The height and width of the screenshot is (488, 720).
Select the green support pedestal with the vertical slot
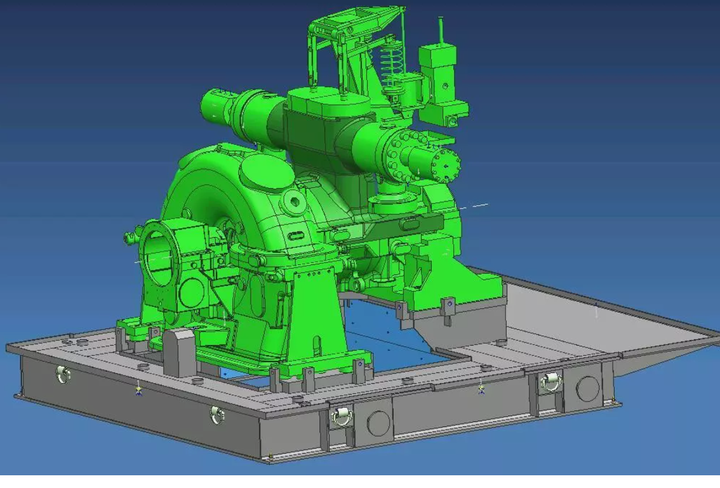[317, 317]
